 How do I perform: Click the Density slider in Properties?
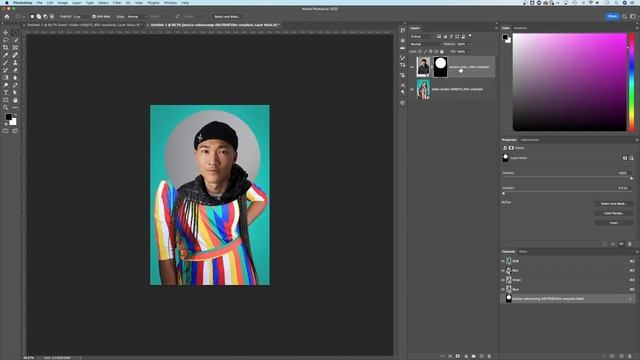(x=567, y=178)
